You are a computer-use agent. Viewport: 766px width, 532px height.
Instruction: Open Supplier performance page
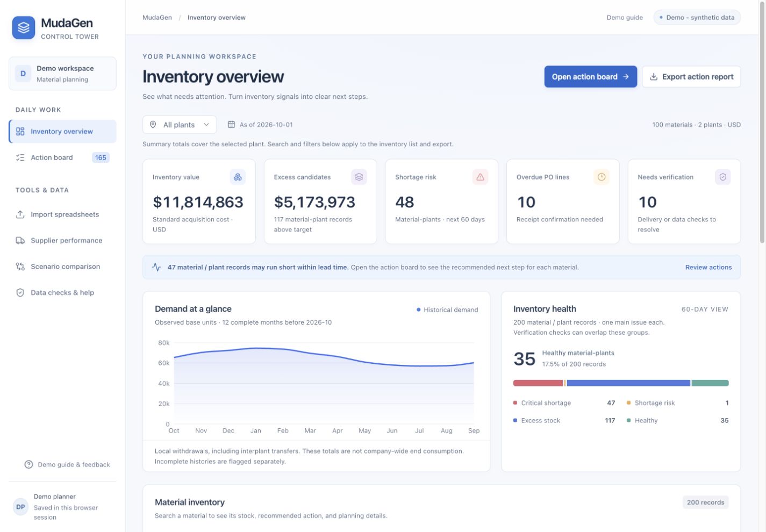(x=62, y=240)
